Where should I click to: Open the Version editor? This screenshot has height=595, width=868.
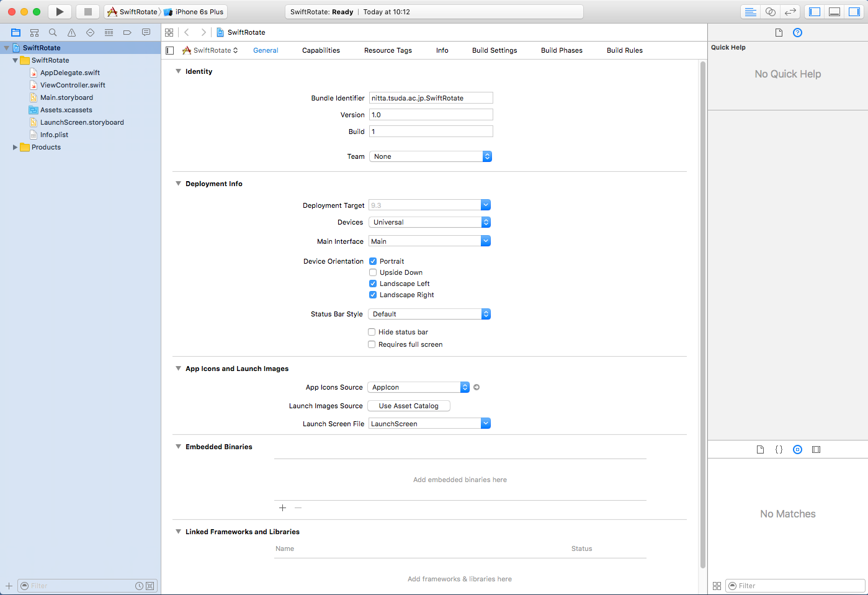pos(790,12)
